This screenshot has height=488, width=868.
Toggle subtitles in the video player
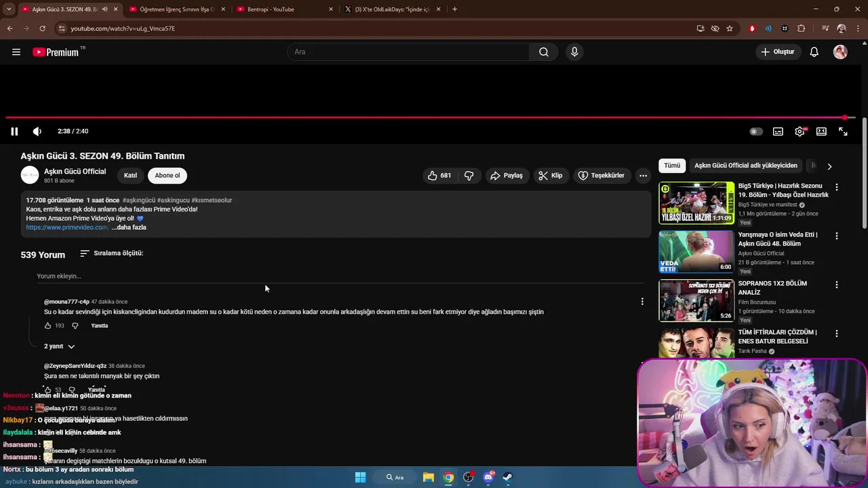pos(778,131)
